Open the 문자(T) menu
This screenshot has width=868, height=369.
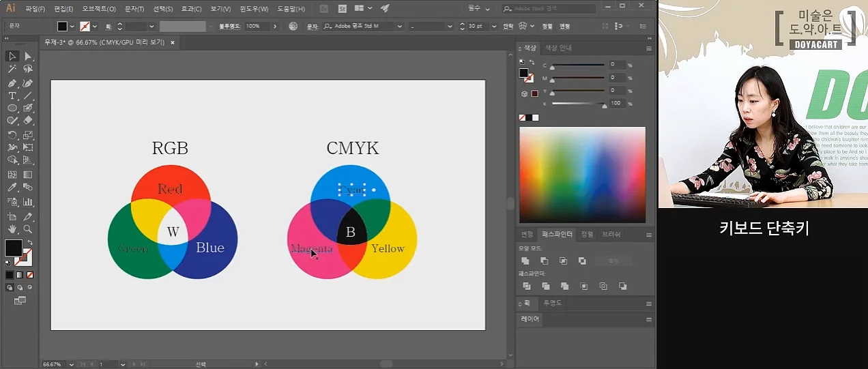click(x=134, y=9)
